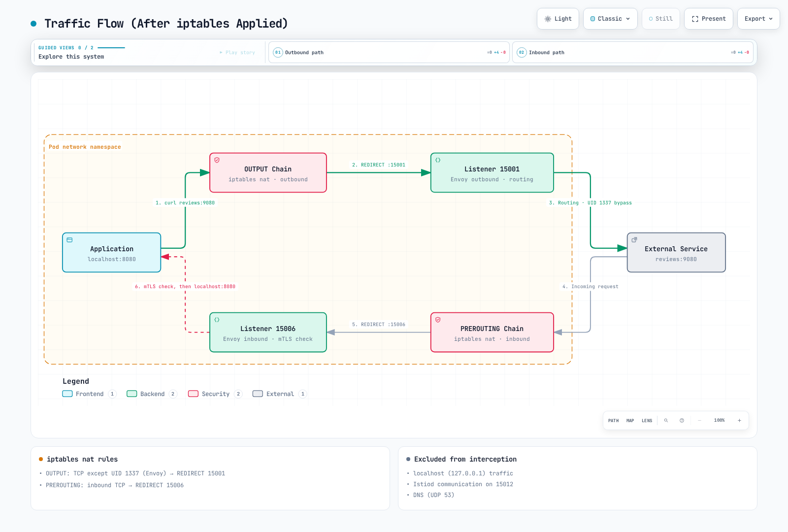
Task: Click the code icon on Listener 15006
Action: pyautogui.click(x=217, y=320)
